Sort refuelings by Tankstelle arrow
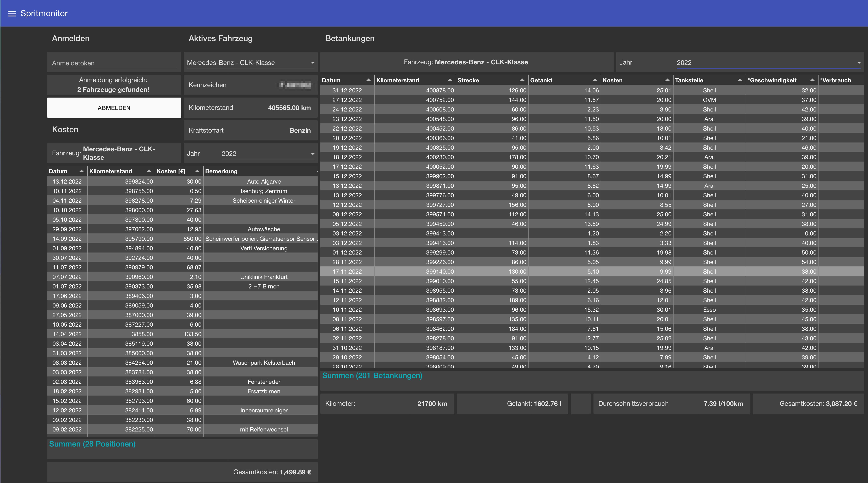868x483 pixels. point(740,80)
